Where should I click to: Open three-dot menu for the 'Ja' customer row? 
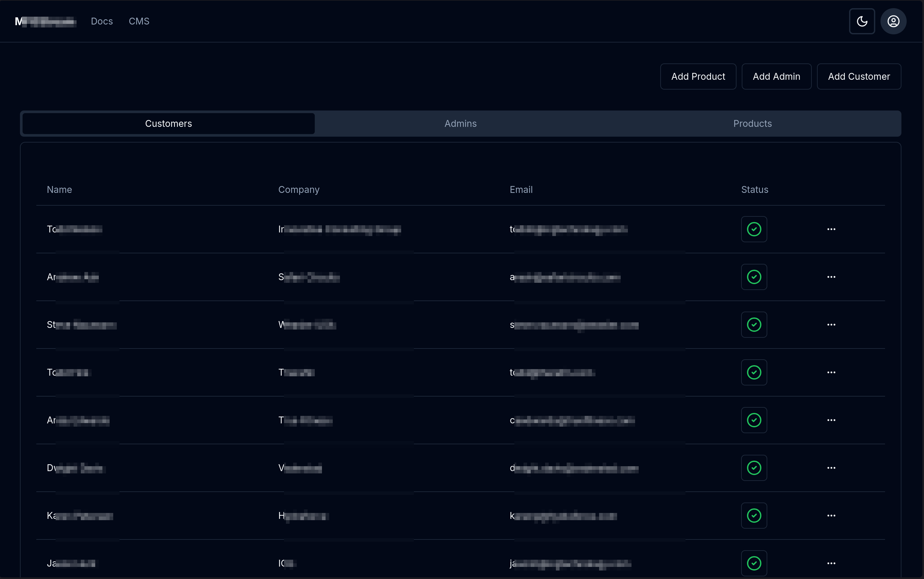tap(831, 563)
